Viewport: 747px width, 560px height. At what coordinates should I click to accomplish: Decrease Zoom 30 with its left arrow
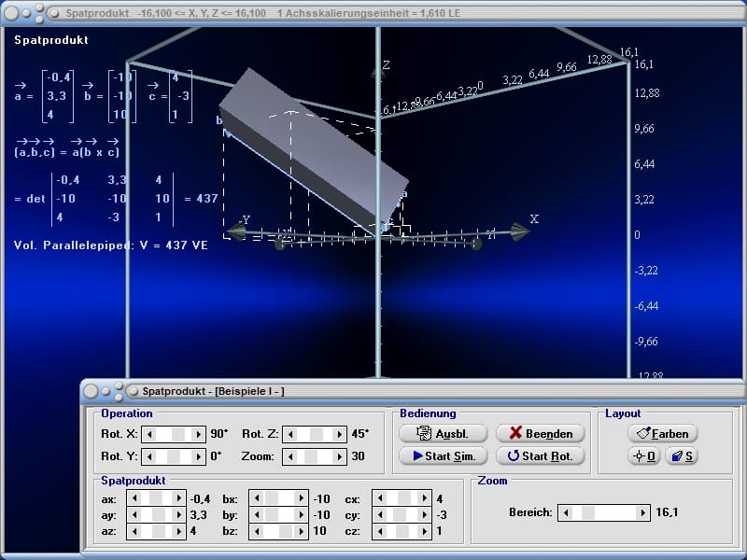pos(290,456)
